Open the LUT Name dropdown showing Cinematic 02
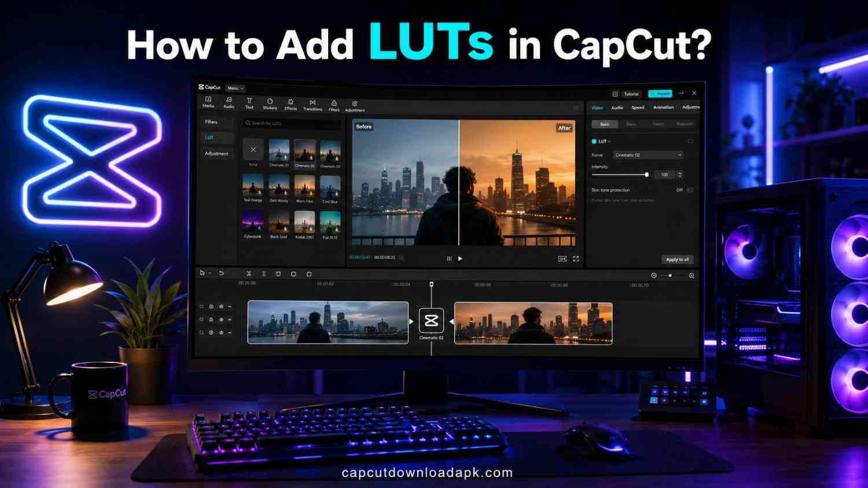Image resolution: width=868 pixels, height=488 pixels. 648,155
